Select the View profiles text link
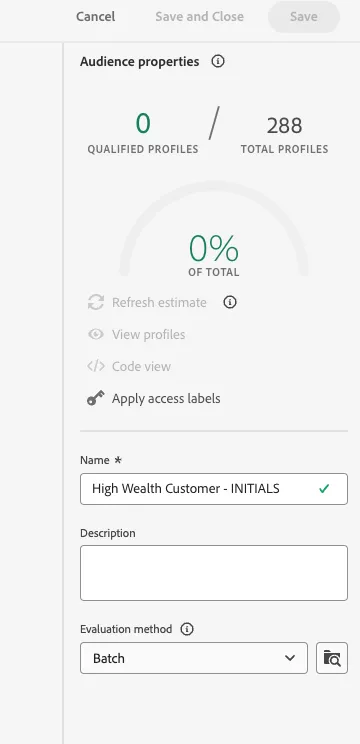Viewport: 360px width, 744px height. 148,335
